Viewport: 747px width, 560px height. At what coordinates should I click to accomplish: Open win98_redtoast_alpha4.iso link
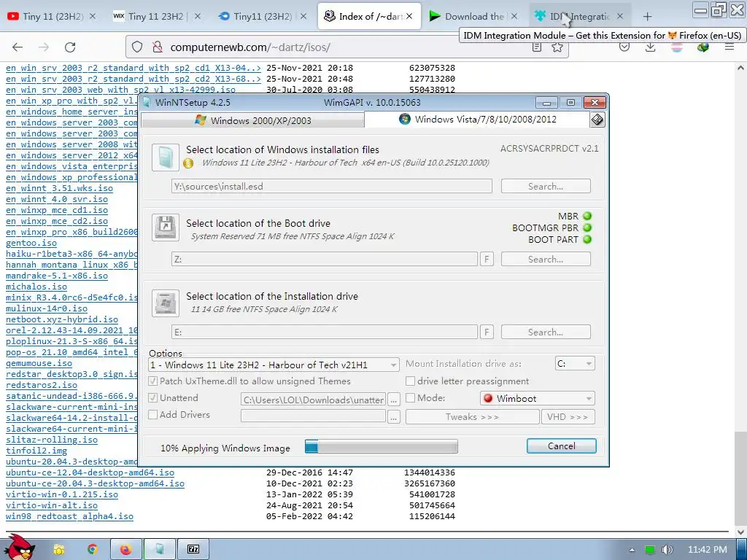[x=69, y=516]
